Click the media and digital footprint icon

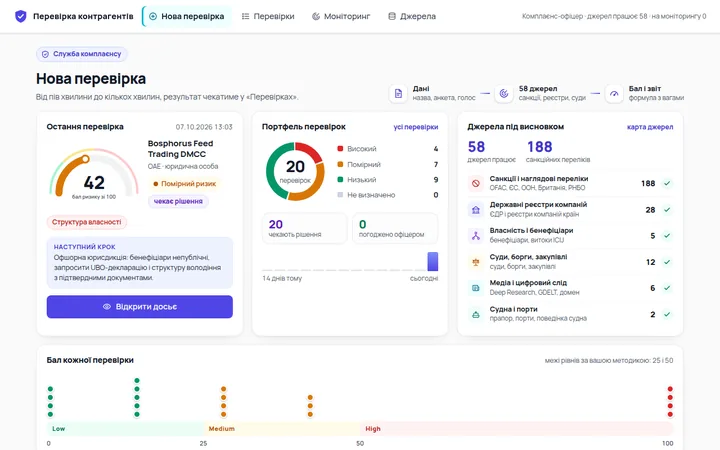[x=476, y=288]
